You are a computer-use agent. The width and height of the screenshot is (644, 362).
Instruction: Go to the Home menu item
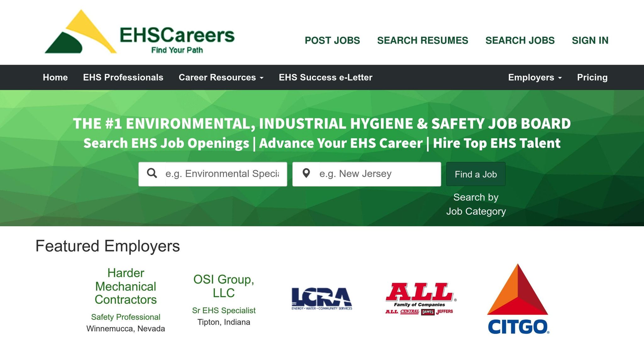click(55, 77)
